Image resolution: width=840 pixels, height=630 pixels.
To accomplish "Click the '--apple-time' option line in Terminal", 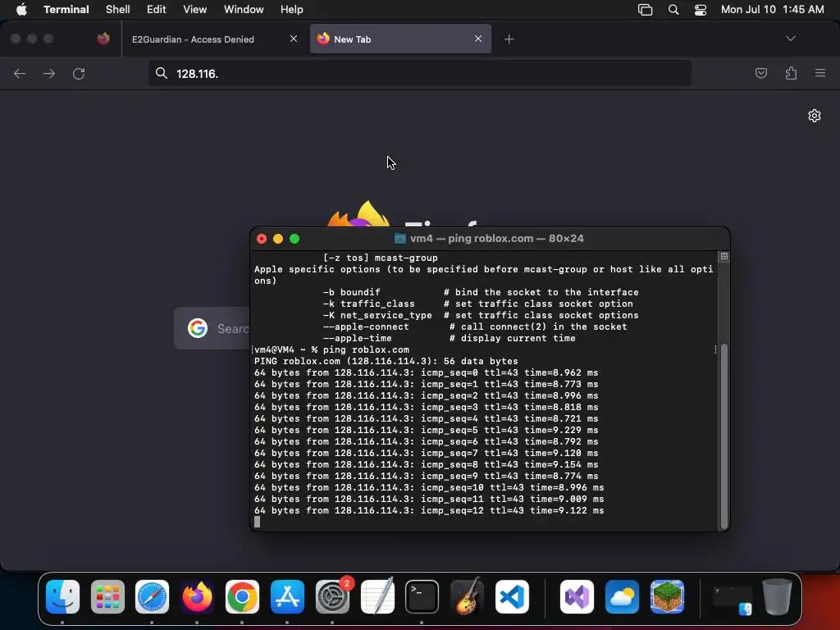I will click(449, 338).
